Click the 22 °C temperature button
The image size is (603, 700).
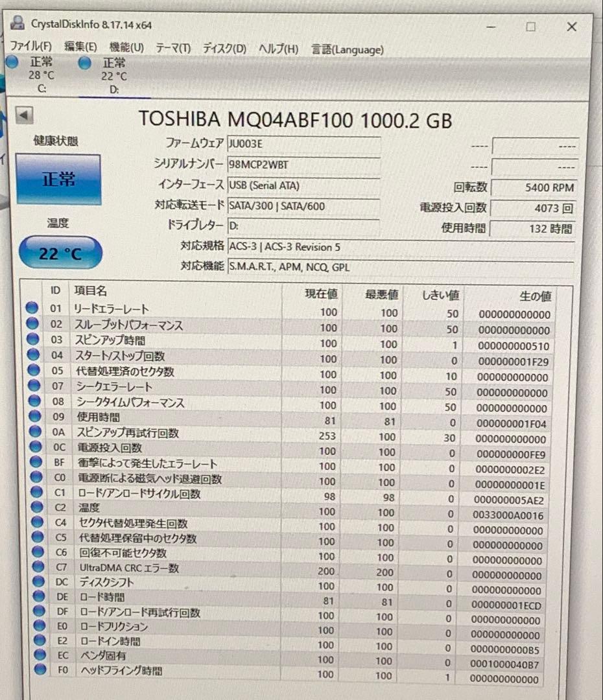coord(60,253)
